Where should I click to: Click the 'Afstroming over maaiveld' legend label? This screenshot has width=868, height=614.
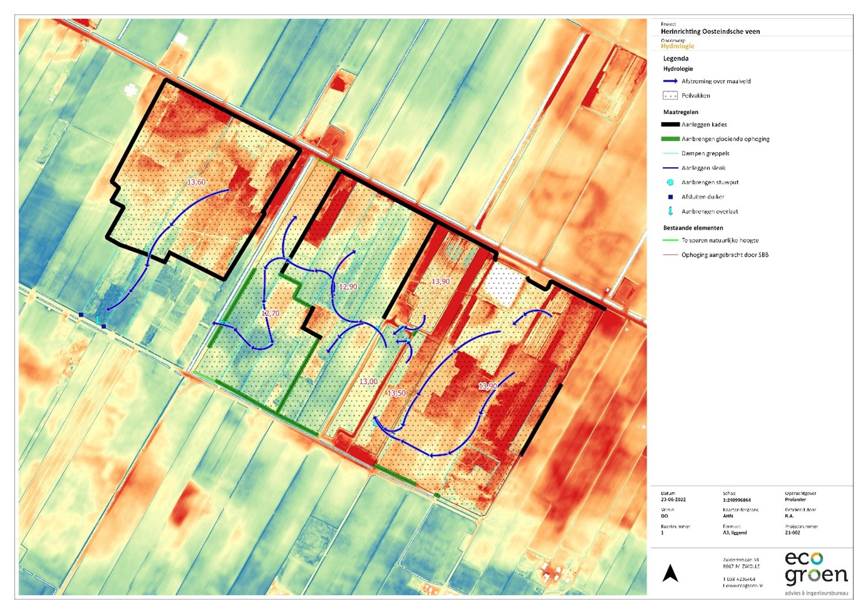[x=716, y=81]
